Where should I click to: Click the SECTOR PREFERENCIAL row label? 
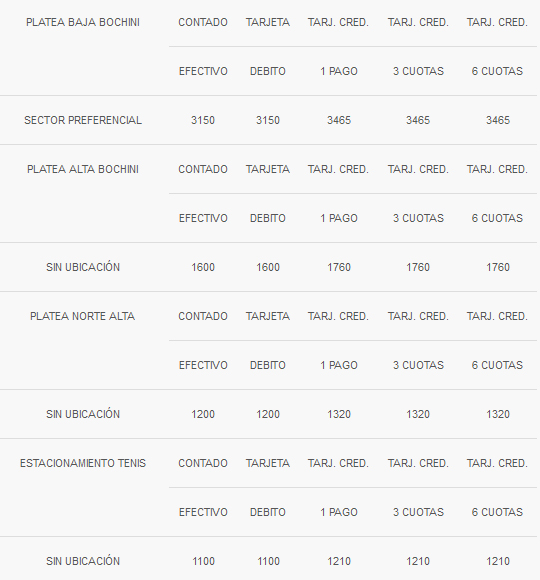pos(83,120)
